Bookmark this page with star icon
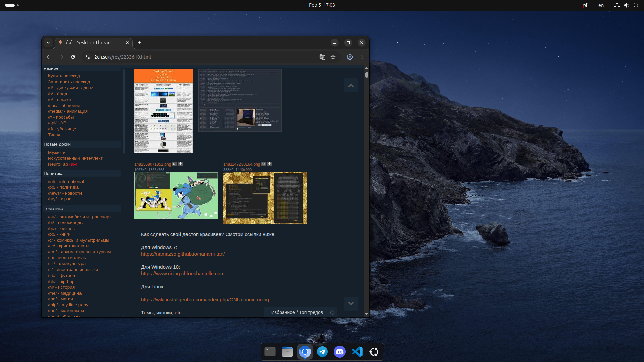The height and width of the screenshot is (362, 644). (333, 57)
